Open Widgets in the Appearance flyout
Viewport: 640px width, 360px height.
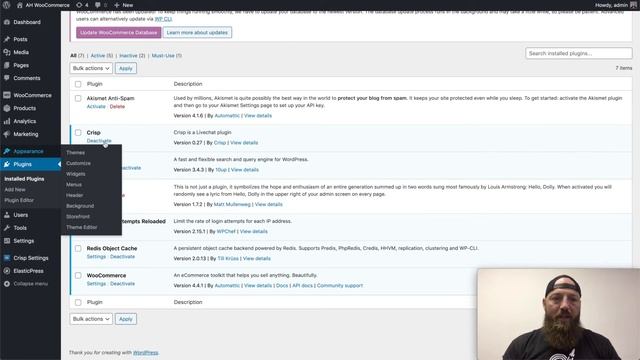[76, 174]
